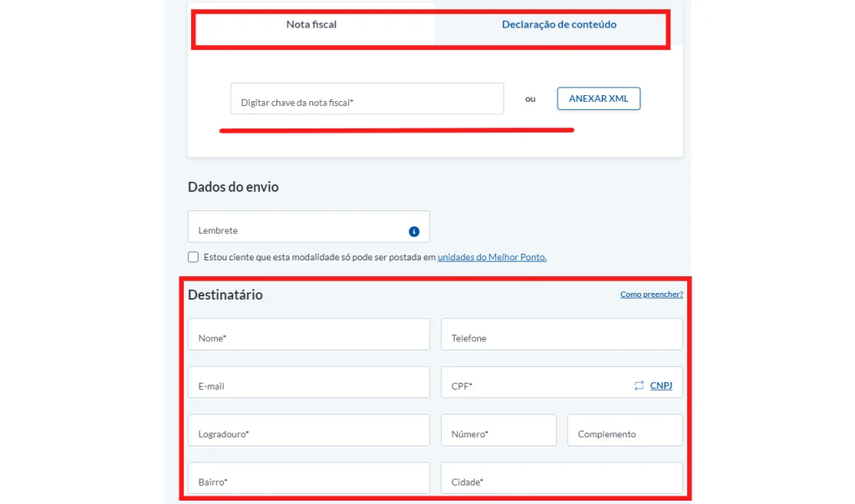Screen dimensions: 855x504
Task: Click the Dados do envio heading
Action: [x=234, y=187]
